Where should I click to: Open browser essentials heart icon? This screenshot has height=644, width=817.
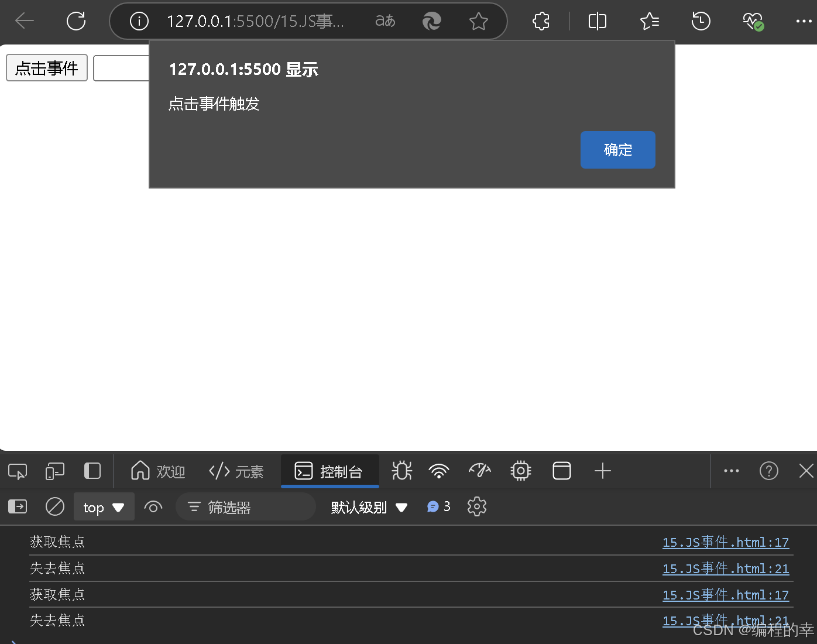pyautogui.click(x=753, y=22)
